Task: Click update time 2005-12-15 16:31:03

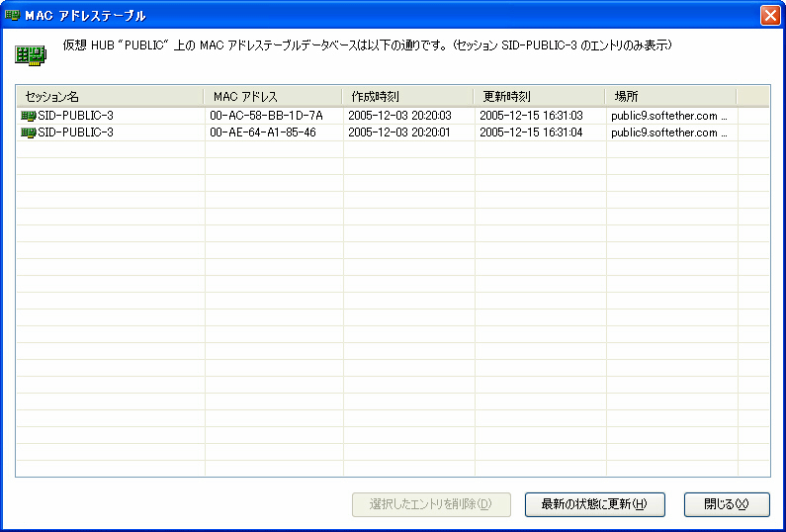Action: point(531,116)
